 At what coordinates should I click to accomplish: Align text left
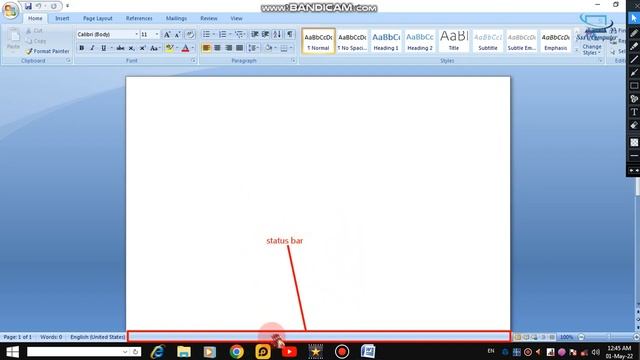pyautogui.click(x=207, y=48)
